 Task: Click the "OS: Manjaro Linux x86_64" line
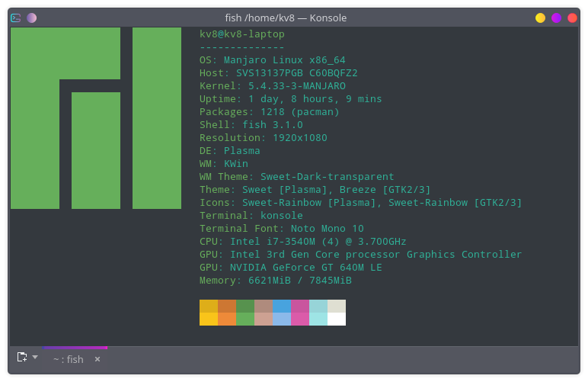click(272, 60)
